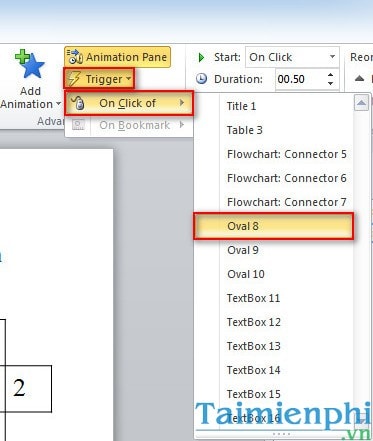373x441 pixels.
Task: Select Oval 8 from the trigger list
Action: [273, 226]
